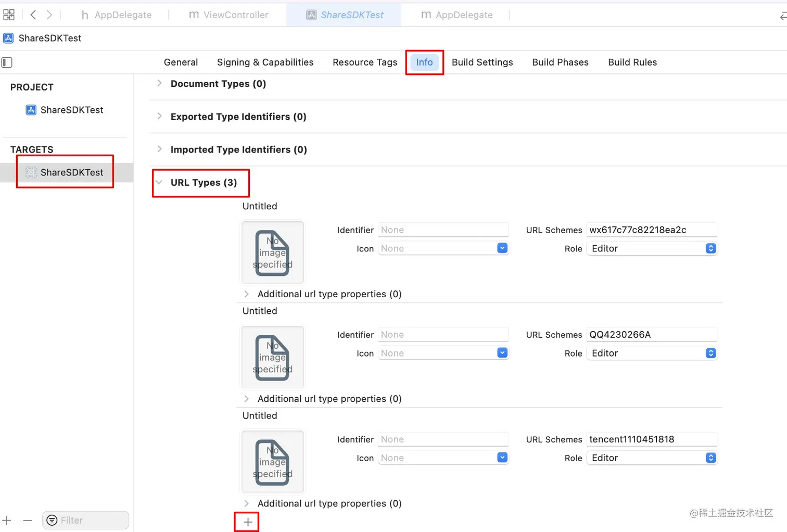Edit URL Schemes field wx617c77c82218ea2c

pyautogui.click(x=652, y=230)
